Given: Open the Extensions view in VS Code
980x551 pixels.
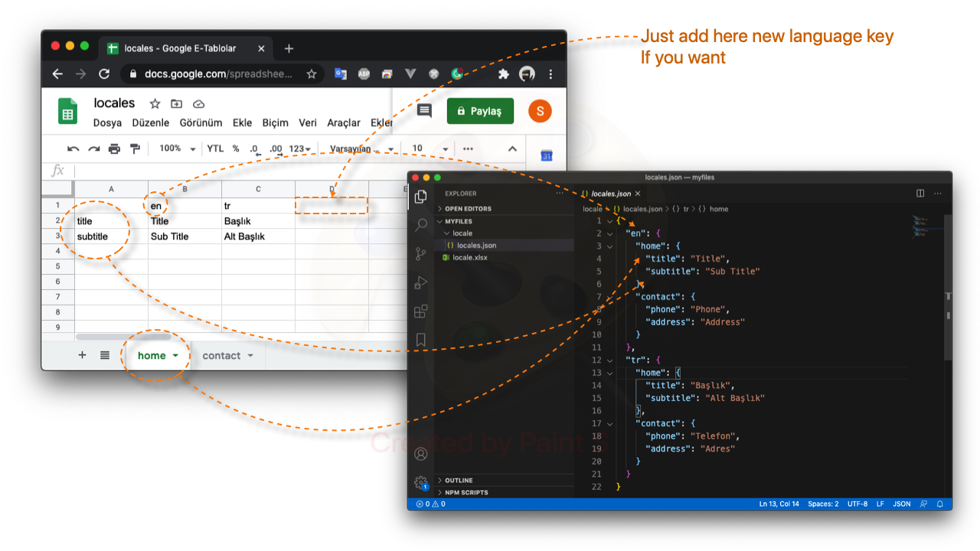Looking at the screenshot, I should (420, 311).
